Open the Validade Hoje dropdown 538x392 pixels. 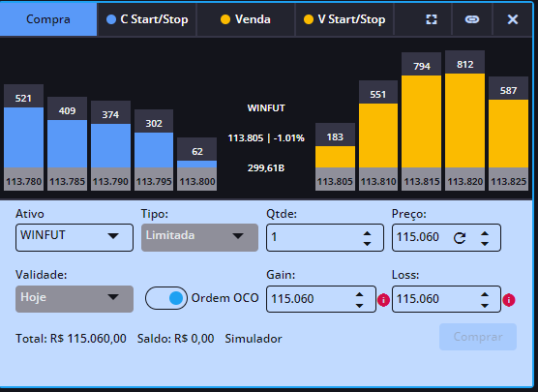[75, 299]
